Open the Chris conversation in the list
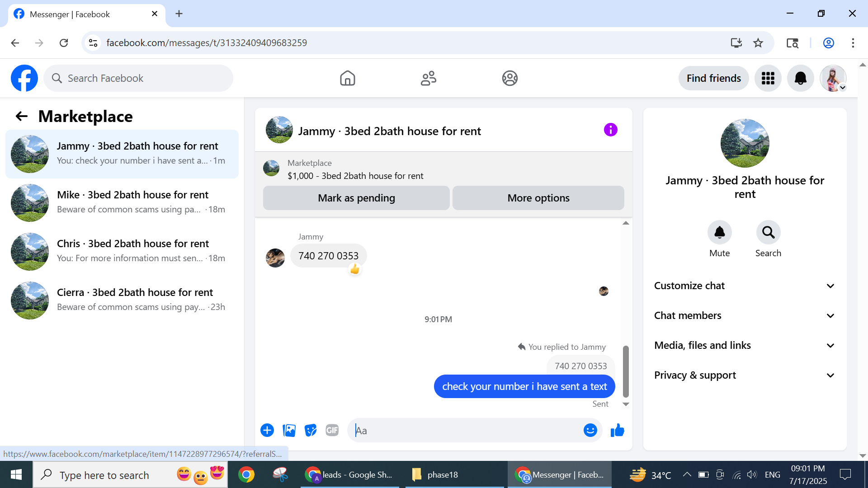This screenshot has height=488, width=868. 122,252
